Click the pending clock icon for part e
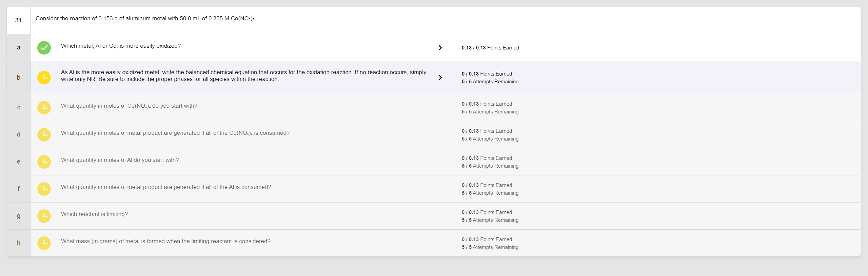Image resolution: width=868 pixels, height=276 pixels. click(x=44, y=162)
